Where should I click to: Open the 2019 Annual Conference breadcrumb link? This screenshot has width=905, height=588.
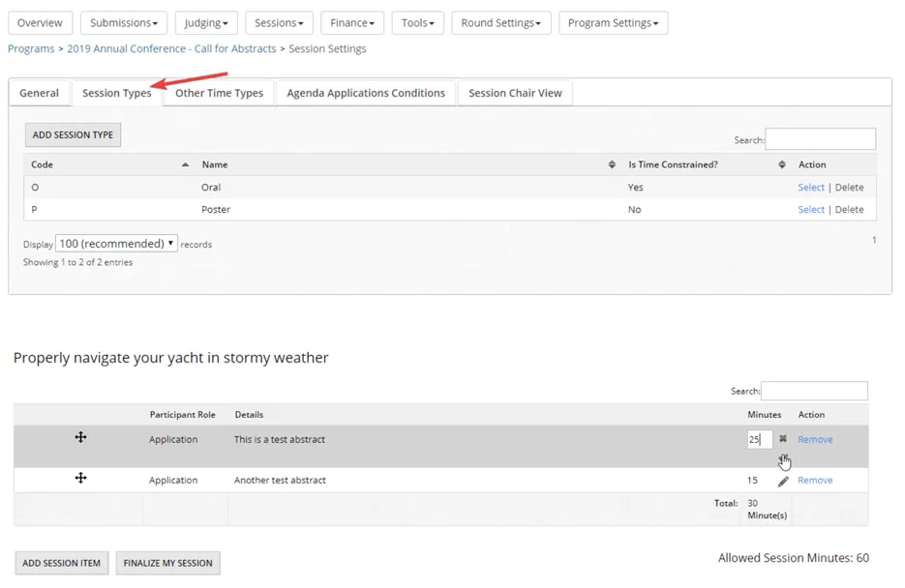[171, 49]
